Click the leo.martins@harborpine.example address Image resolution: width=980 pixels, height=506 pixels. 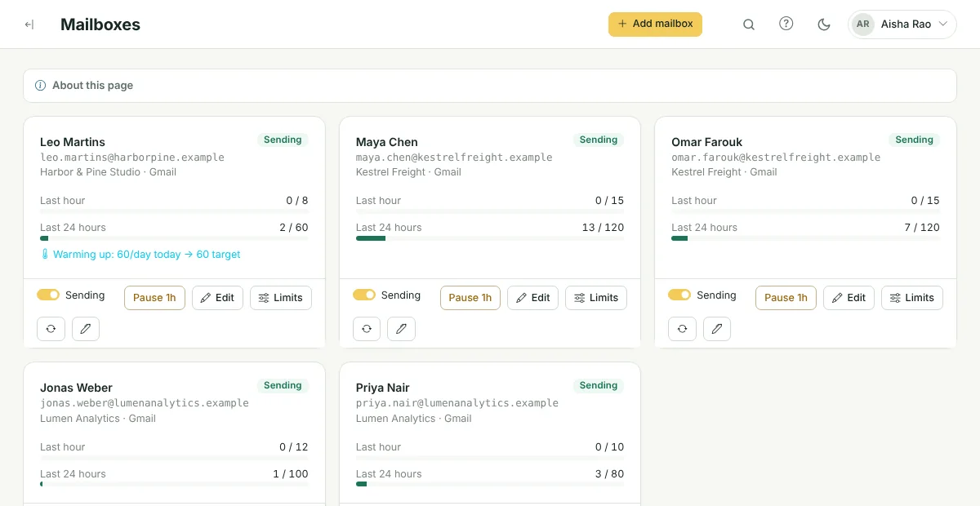point(132,158)
